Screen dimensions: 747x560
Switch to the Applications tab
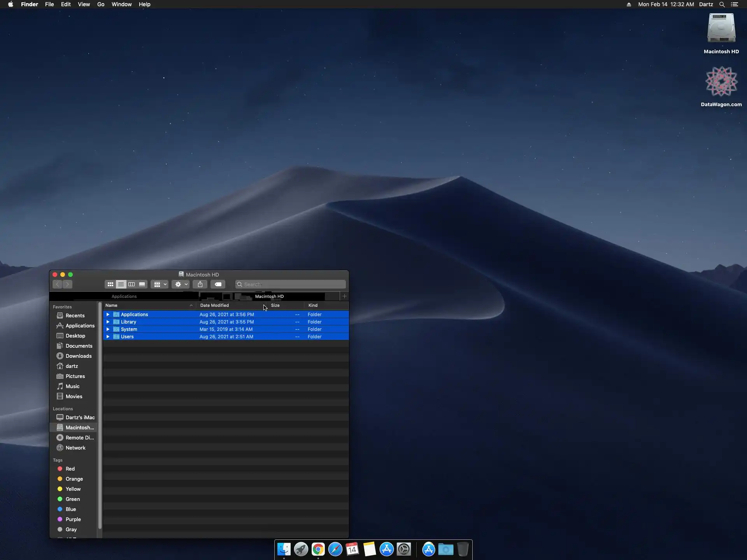[124, 296]
